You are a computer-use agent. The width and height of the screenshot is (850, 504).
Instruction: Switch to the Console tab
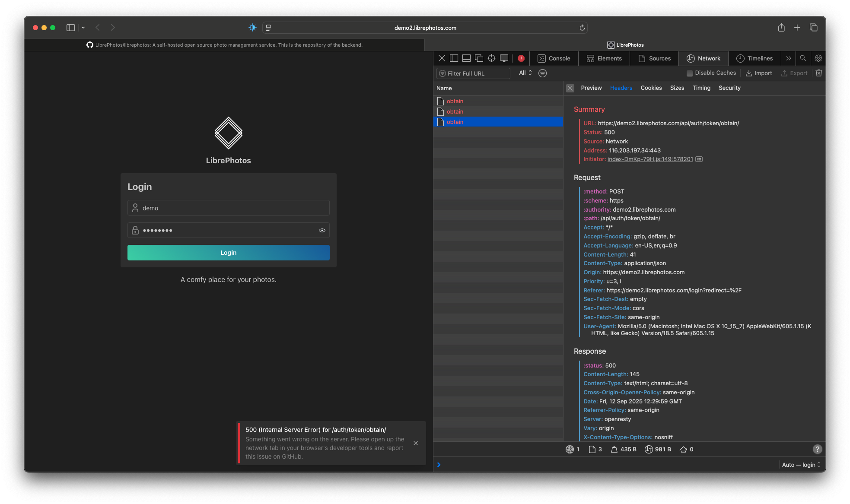coord(554,58)
